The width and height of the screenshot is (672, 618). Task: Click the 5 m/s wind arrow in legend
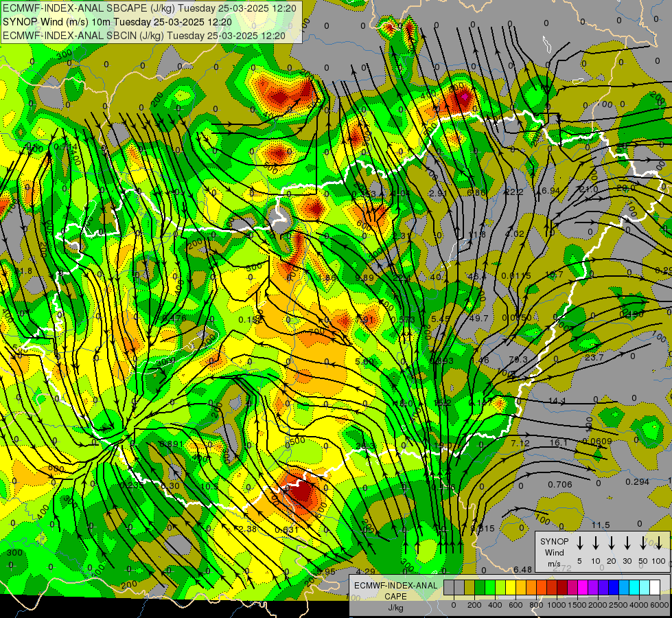(x=579, y=543)
